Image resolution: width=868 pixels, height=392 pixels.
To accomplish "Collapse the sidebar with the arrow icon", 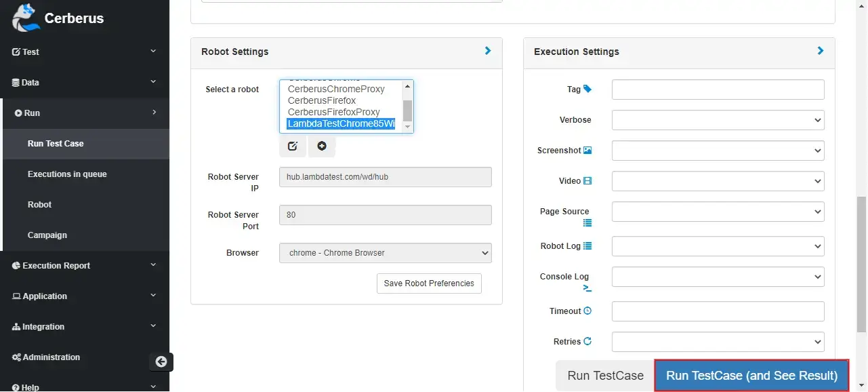I will (x=161, y=361).
